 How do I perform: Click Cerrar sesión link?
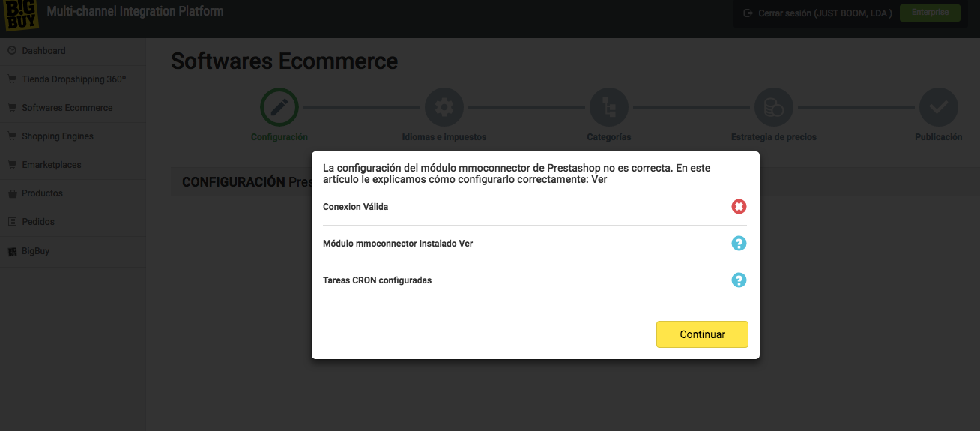point(818,13)
